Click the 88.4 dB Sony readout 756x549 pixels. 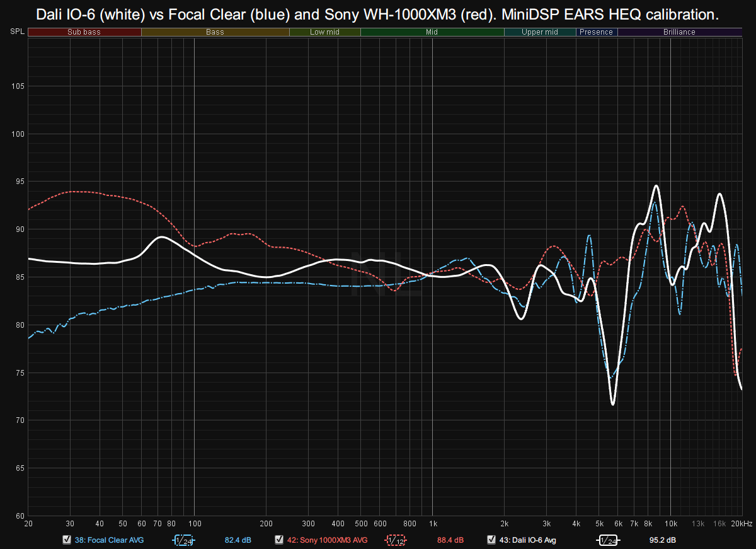pyautogui.click(x=450, y=540)
